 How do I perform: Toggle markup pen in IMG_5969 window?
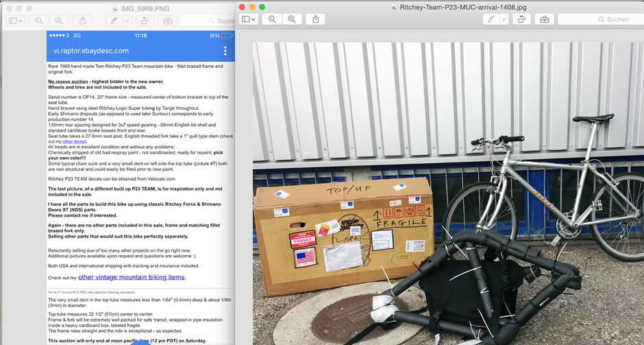114,21
